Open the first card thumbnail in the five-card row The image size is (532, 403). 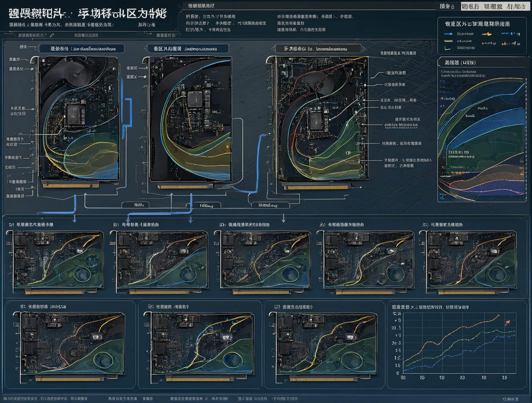tap(56, 262)
